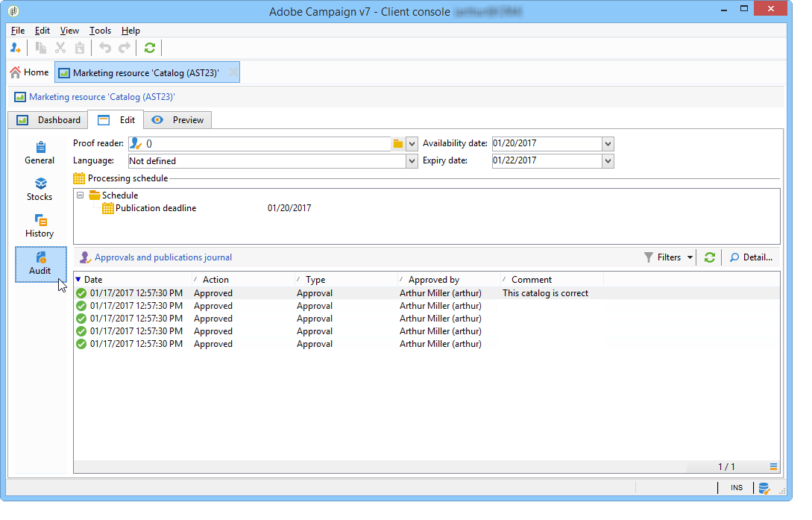Click the Availability date field
Screen dimensions: 812x520
tap(547, 143)
